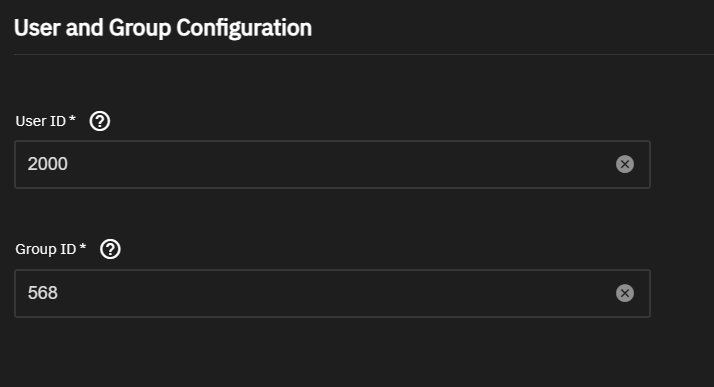
Task: Clear the User ID field with the X icon
Action: [x=625, y=164]
